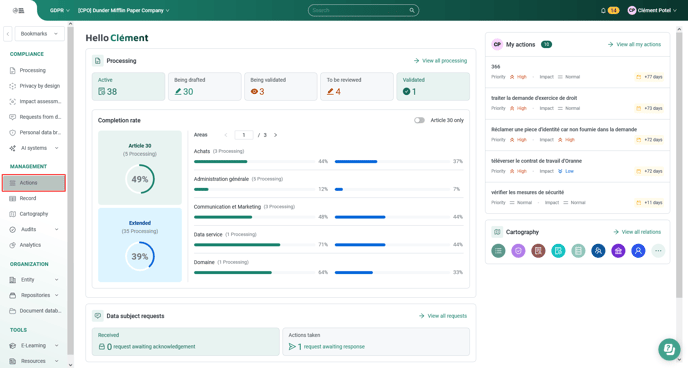This screenshot has height=368, width=688.
Task: Click the Data subject requests header icon
Action: [x=97, y=316]
